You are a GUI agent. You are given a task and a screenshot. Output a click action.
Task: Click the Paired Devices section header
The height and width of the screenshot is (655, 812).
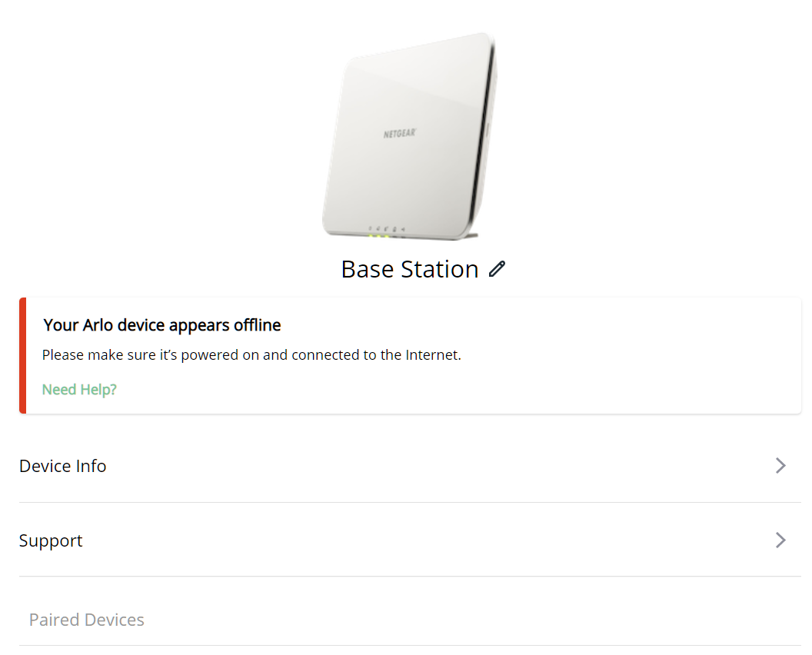pyautogui.click(x=86, y=620)
